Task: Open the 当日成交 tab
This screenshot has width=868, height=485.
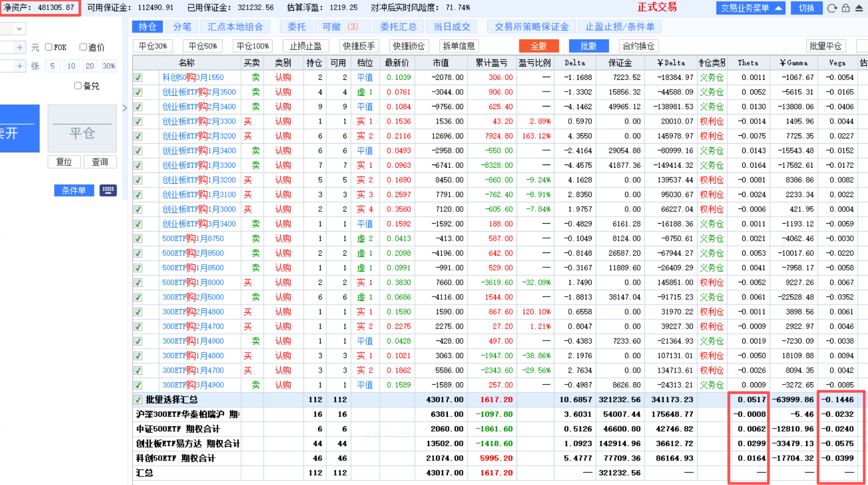Action: point(452,27)
